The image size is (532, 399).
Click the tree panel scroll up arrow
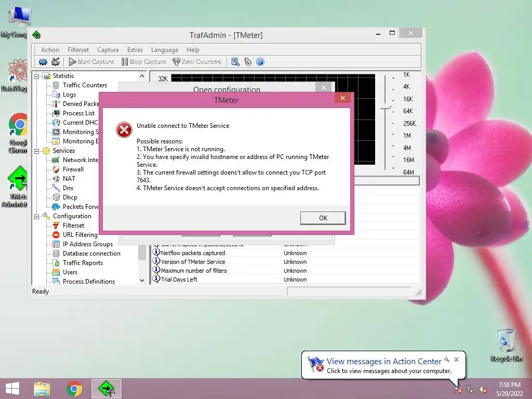[x=142, y=76]
